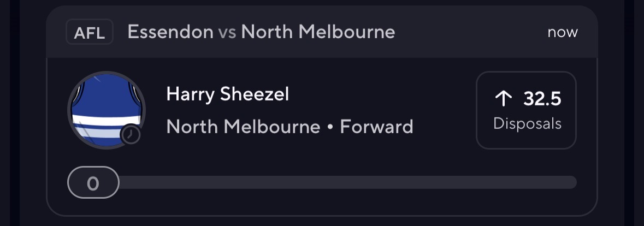Screen dimensions: 644x226
Task: Click the "North Melbourne • Forward" subtitle
Action: 289,127
